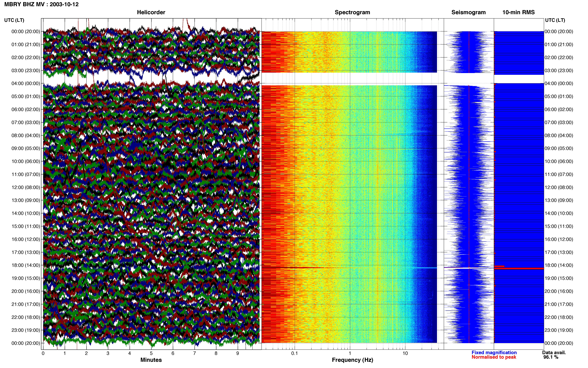Screen dimensions: 588x368
Task: Click the UTC (LT) label beside the Helicorder
Action: click(x=14, y=20)
